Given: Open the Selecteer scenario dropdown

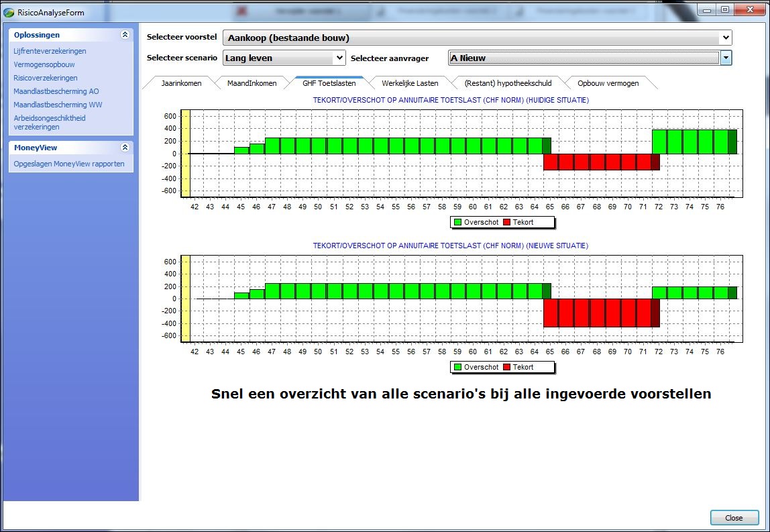Looking at the screenshot, I should point(339,58).
